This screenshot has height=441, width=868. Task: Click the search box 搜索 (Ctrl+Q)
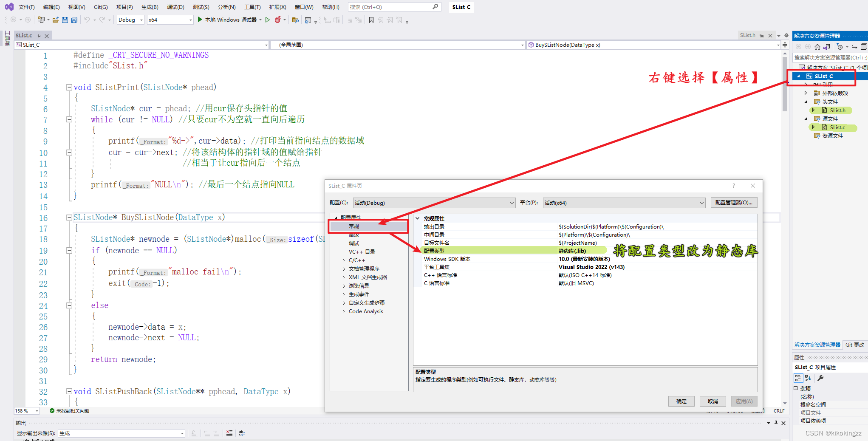click(394, 7)
